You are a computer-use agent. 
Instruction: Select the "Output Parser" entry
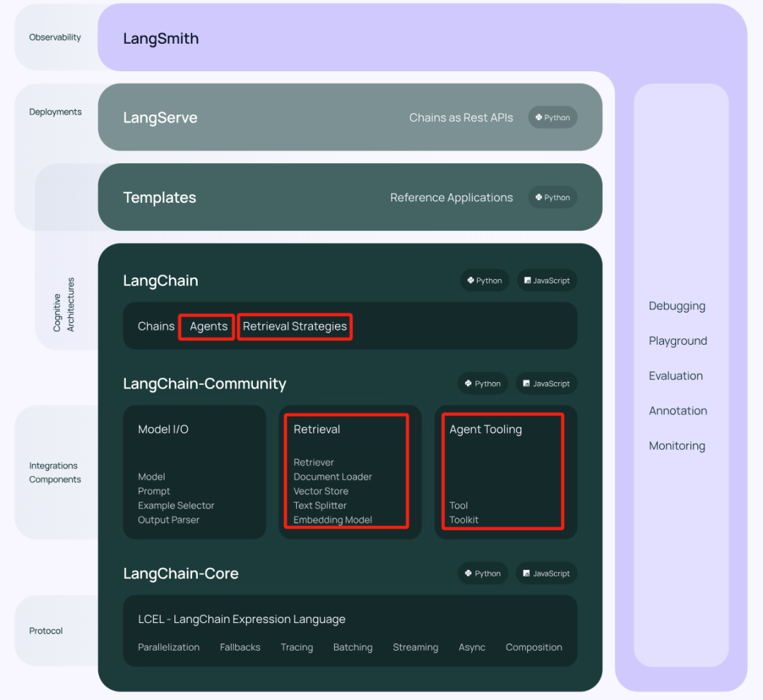point(168,520)
